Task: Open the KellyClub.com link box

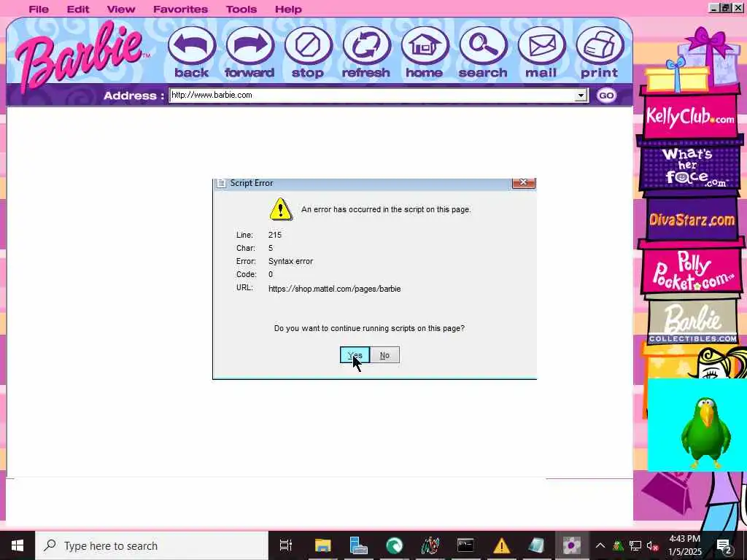Action: pos(690,116)
